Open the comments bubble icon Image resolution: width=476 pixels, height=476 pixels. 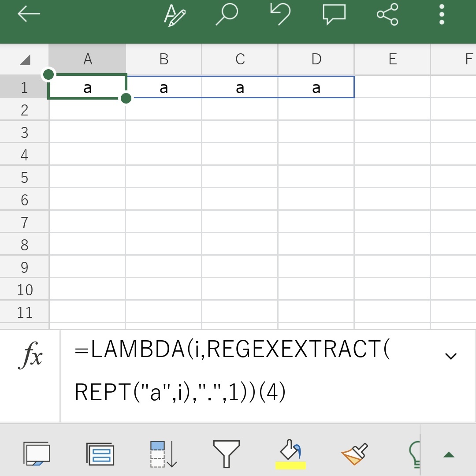334,14
